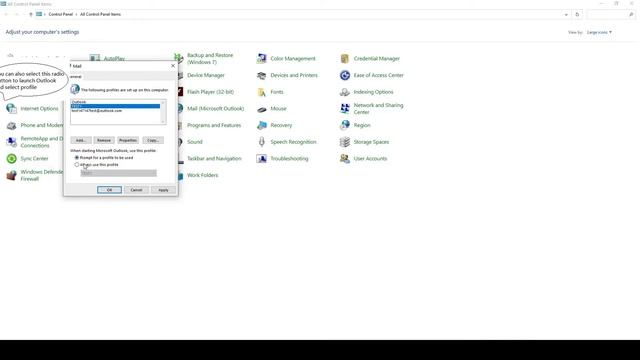Close the Mail dialog with X

[173, 66]
